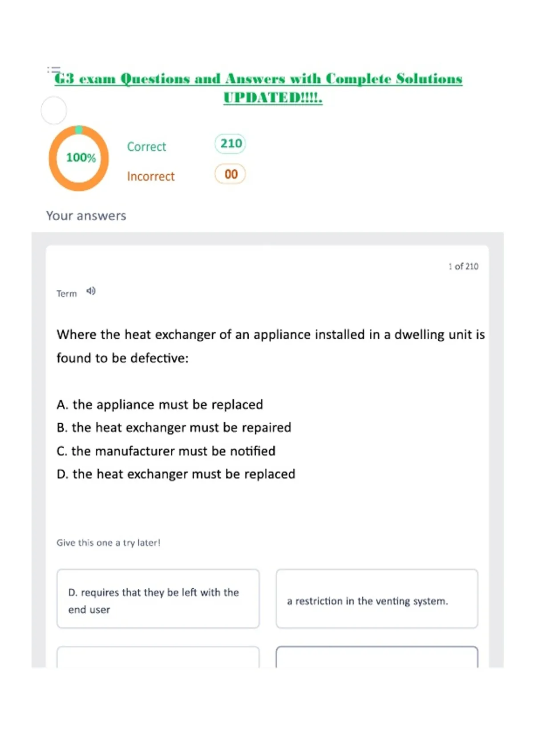Click the 100% score donut chart
Viewport: 534px width, 756px height.
[x=79, y=158]
